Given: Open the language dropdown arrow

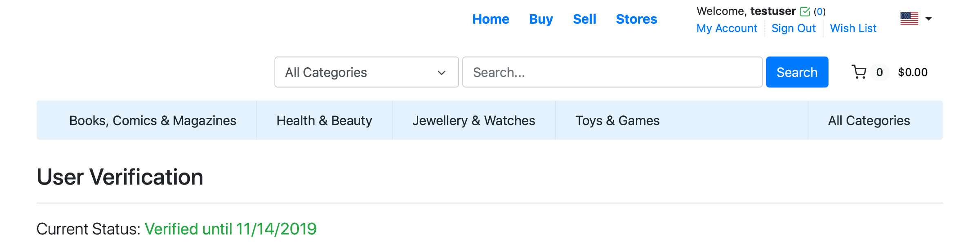Looking at the screenshot, I should coord(929,18).
